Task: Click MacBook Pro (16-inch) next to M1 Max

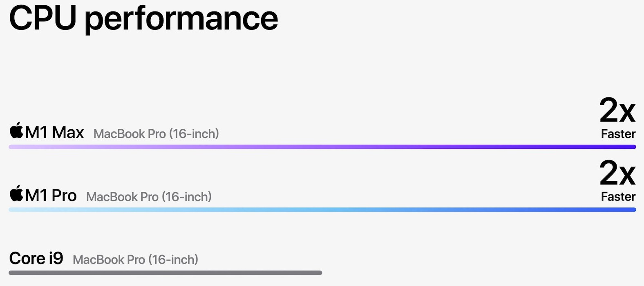Action: pos(156,134)
